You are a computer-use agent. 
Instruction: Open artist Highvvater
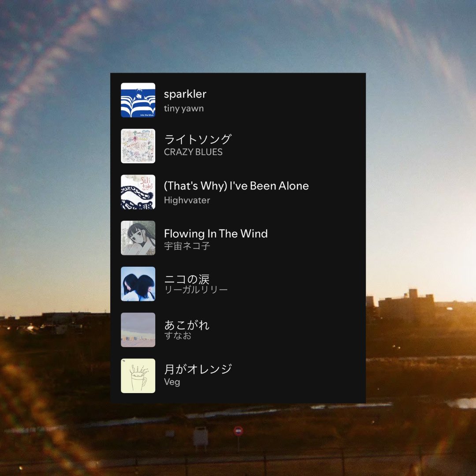click(187, 201)
